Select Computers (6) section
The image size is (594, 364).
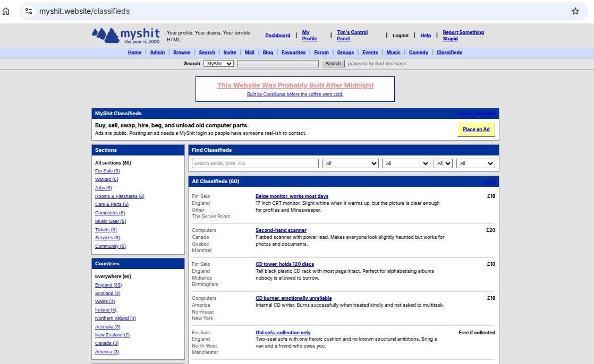tap(110, 213)
